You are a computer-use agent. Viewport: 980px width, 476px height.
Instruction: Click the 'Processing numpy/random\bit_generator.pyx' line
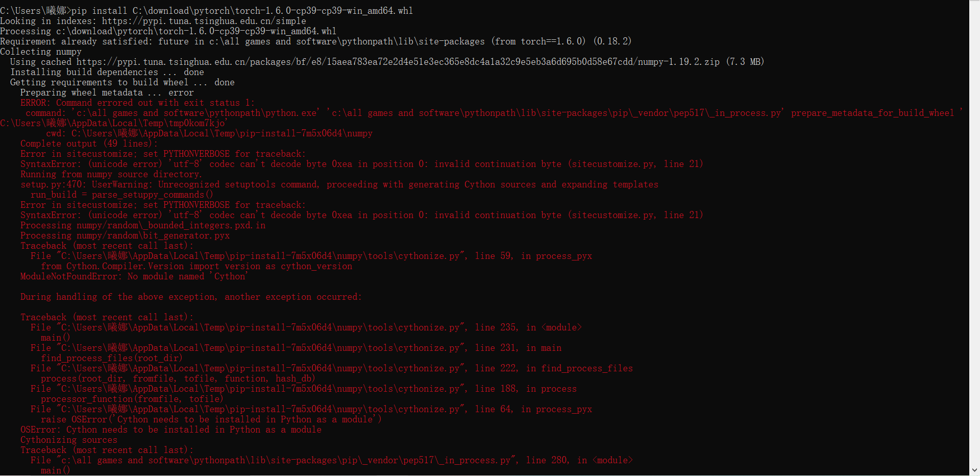[125, 235]
